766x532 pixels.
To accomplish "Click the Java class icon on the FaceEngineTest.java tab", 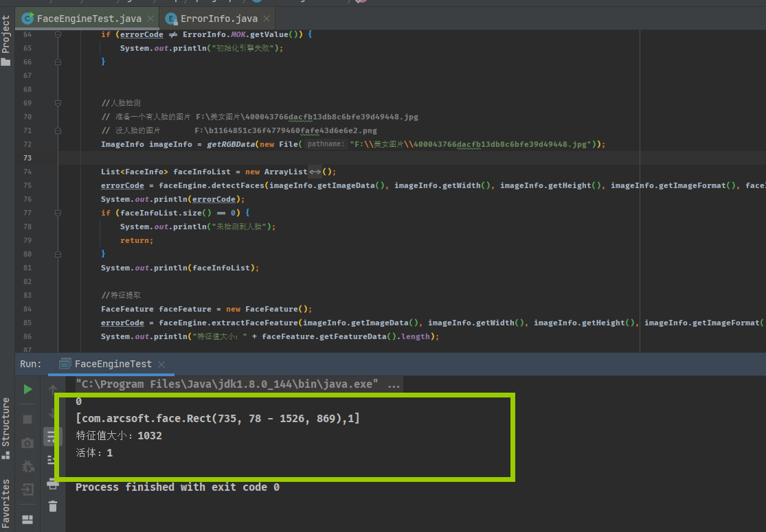I will tap(28, 19).
